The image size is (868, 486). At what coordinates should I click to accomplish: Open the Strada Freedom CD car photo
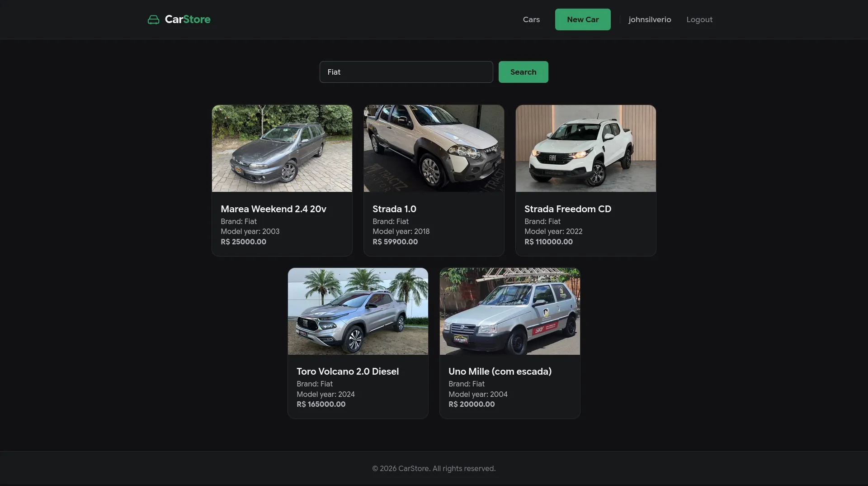(586, 148)
